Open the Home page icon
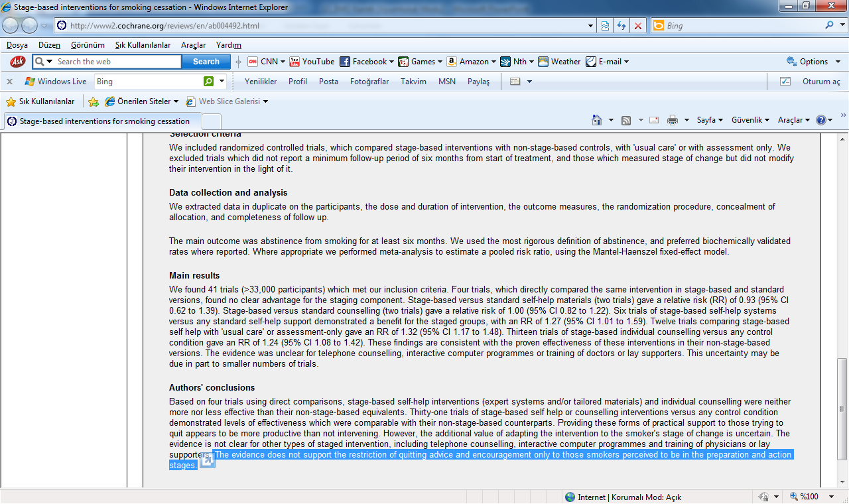Viewport: 849px width, 504px height. pos(597,120)
